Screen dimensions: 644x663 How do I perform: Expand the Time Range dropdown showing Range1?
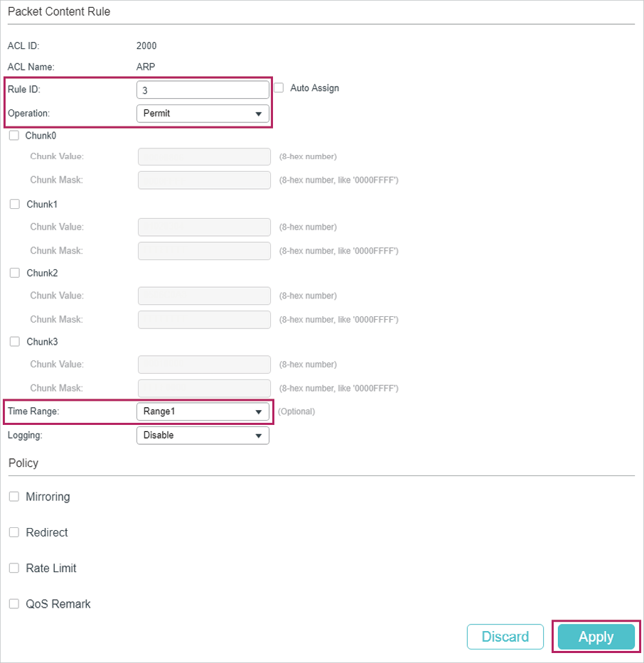pyautogui.click(x=203, y=412)
